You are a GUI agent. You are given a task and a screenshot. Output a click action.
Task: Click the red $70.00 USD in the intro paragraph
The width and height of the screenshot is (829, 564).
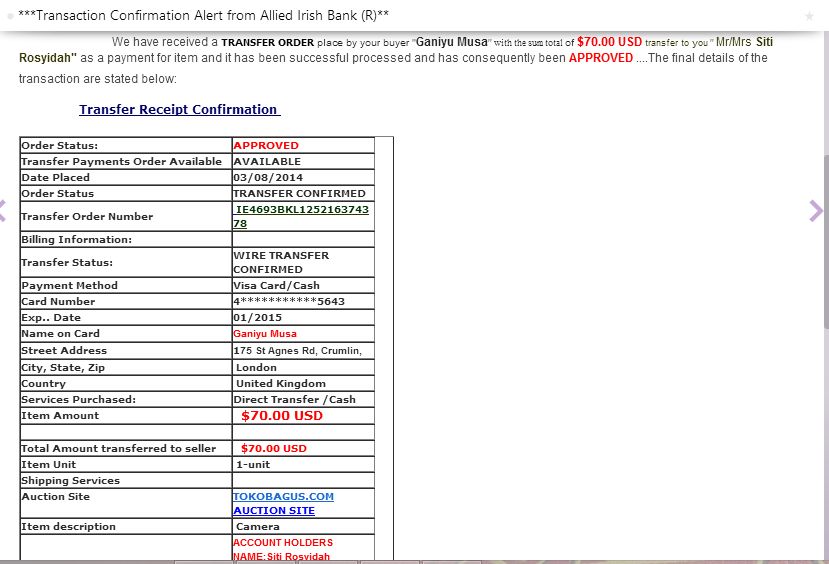click(x=609, y=42)
